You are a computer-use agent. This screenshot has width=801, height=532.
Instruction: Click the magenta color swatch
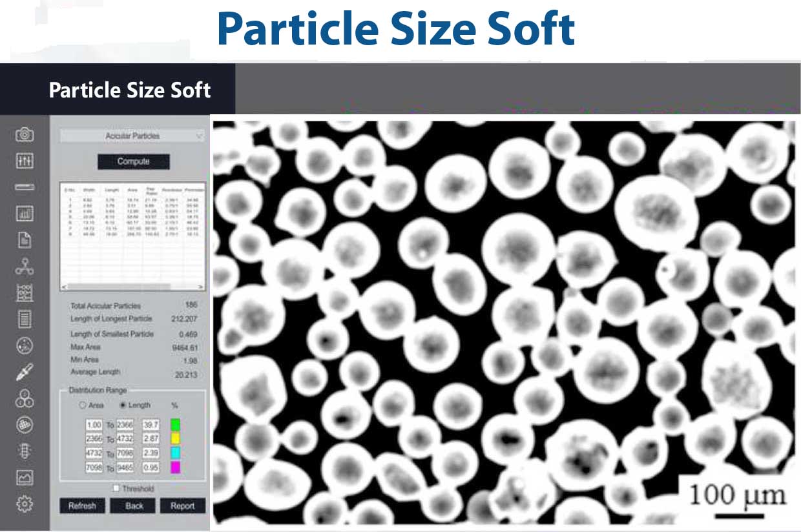tap(175, 467)
